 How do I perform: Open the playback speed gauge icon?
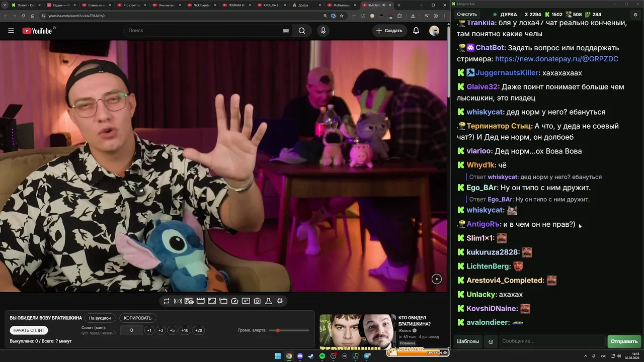point(234,301)
